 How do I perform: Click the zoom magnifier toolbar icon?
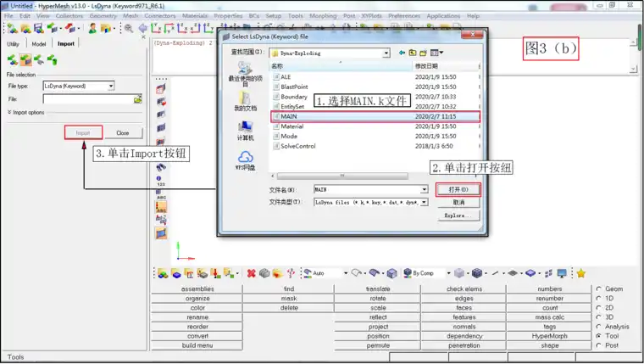[129, 28]
